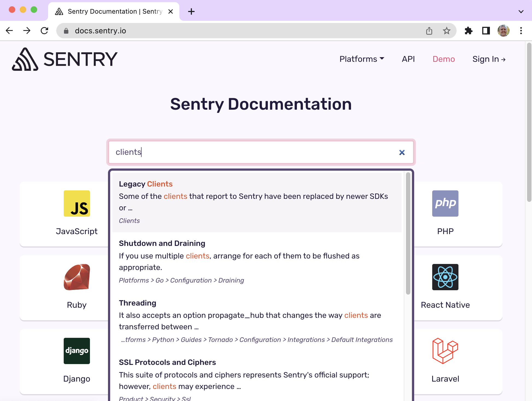This screenshot has width=532, height=401.
Task: Clear the search with the X icon
Action: 402,152
